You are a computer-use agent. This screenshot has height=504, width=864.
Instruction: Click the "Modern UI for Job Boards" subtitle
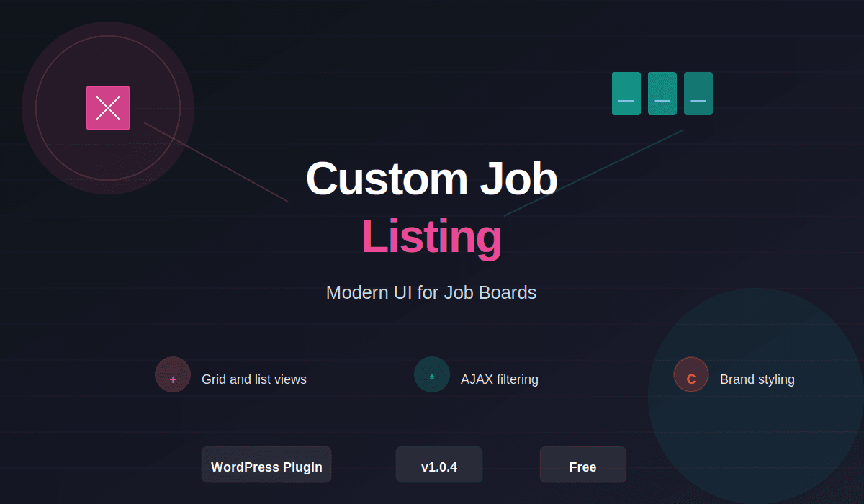[x=431, y=293]
